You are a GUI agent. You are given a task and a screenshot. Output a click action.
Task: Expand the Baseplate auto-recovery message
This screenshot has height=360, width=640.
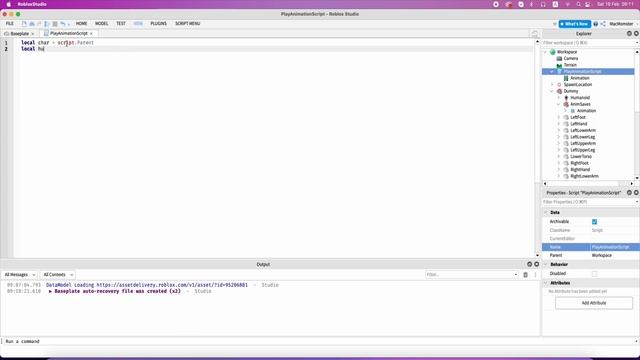(x=50, y=291)
